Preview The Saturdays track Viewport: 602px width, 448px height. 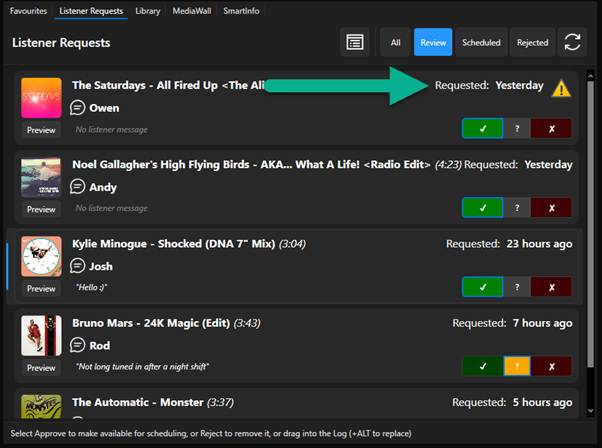point(41,130)
